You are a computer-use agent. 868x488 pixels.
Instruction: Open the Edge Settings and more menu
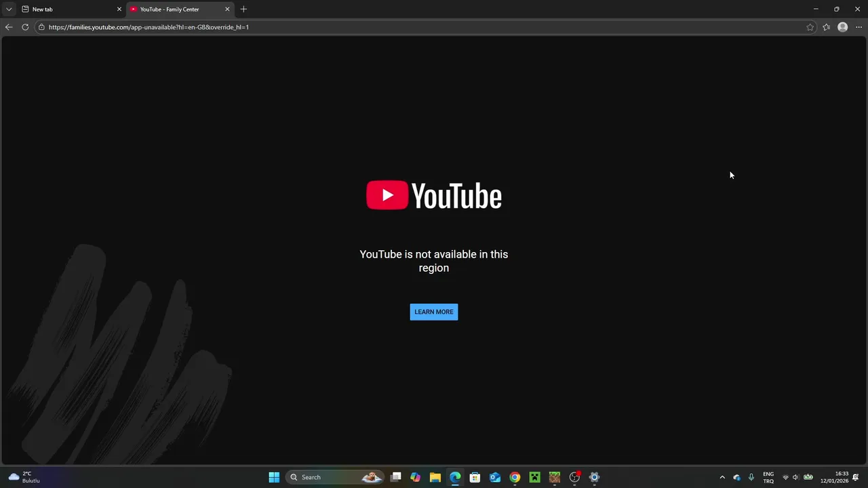(x=859, y=27)
